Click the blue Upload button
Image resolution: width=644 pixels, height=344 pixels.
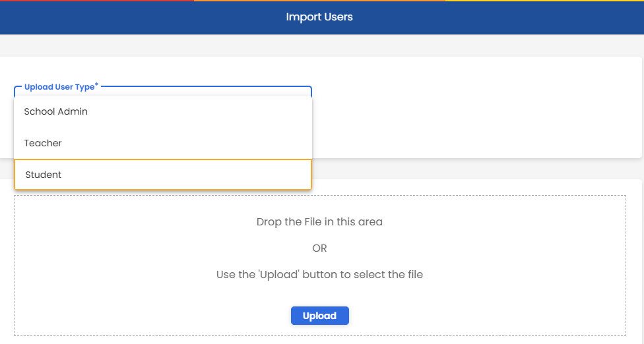tap(319, 316)
